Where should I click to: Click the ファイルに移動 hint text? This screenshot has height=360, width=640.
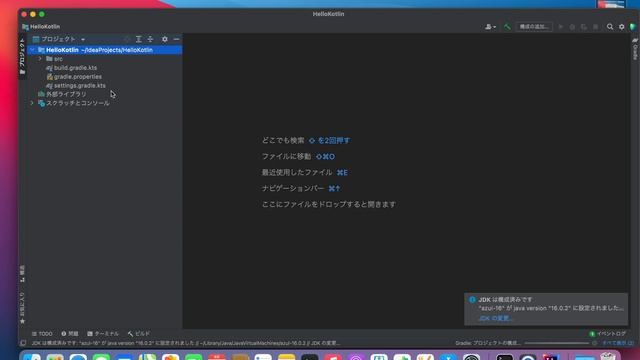click(286, 156)
